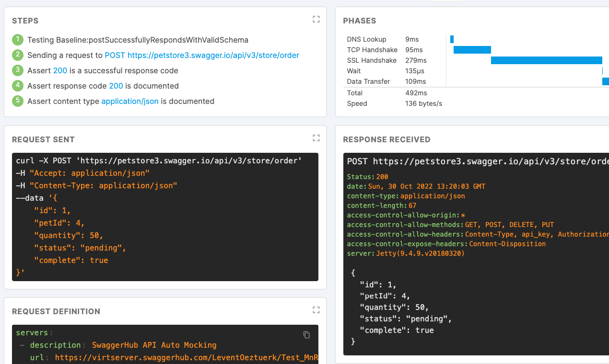Click content-type header in response
This screenshot has height=364, width=609.
(406, 196)
